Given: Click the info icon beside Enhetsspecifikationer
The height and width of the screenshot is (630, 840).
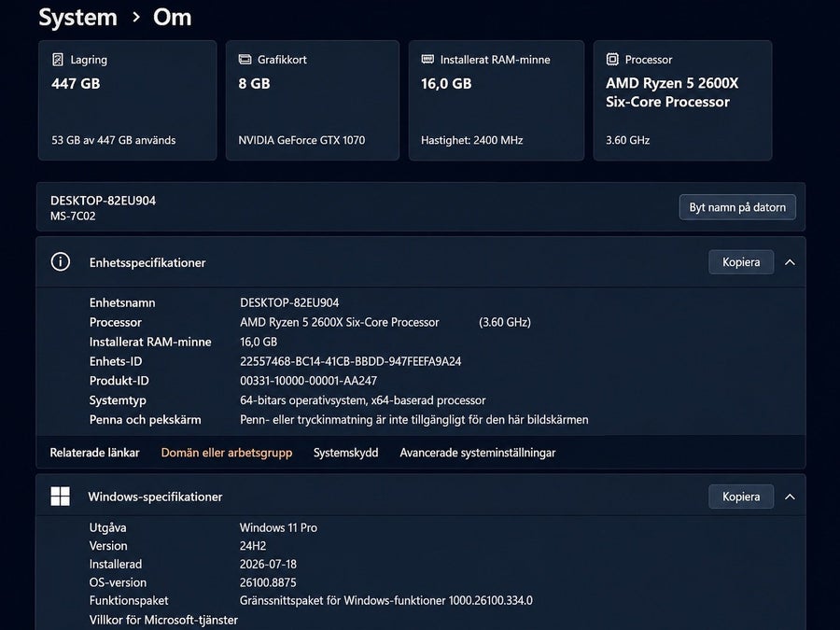Looking at the screenshot, I should 60,262.
